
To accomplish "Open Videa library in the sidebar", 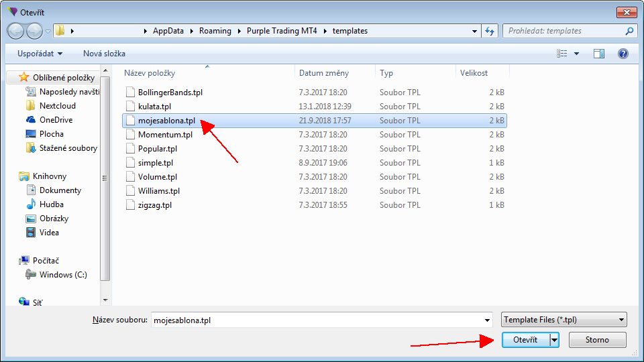I will pos(49,233).
